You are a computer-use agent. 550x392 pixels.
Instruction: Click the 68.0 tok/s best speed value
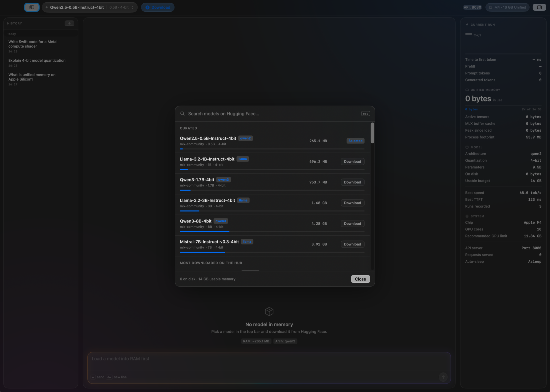(530, 193)
